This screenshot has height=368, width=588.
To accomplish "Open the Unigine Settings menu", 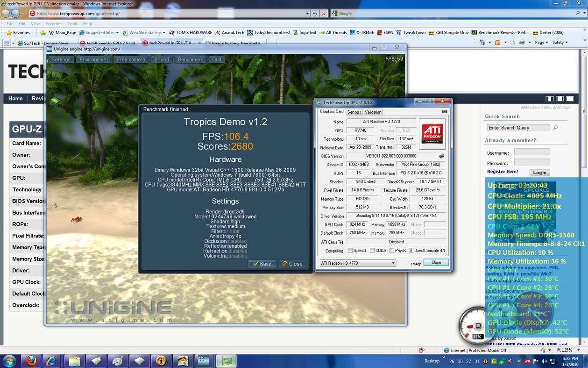I will click(x=61, y=60).
